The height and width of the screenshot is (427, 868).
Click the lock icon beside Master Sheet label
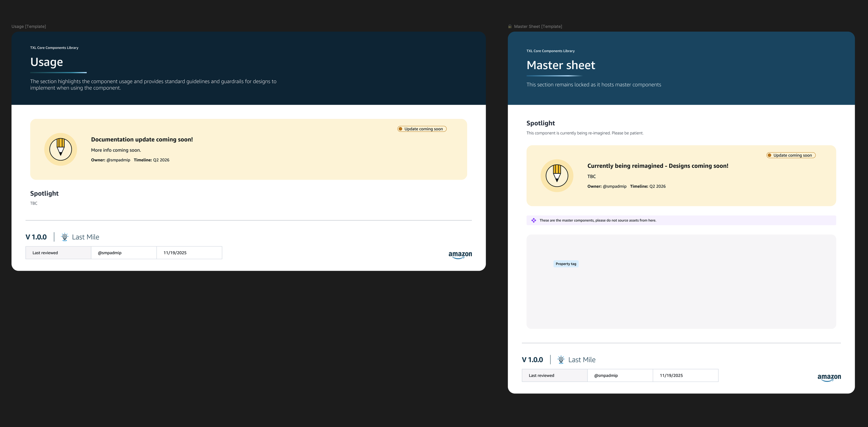click(x=510, y=26)
